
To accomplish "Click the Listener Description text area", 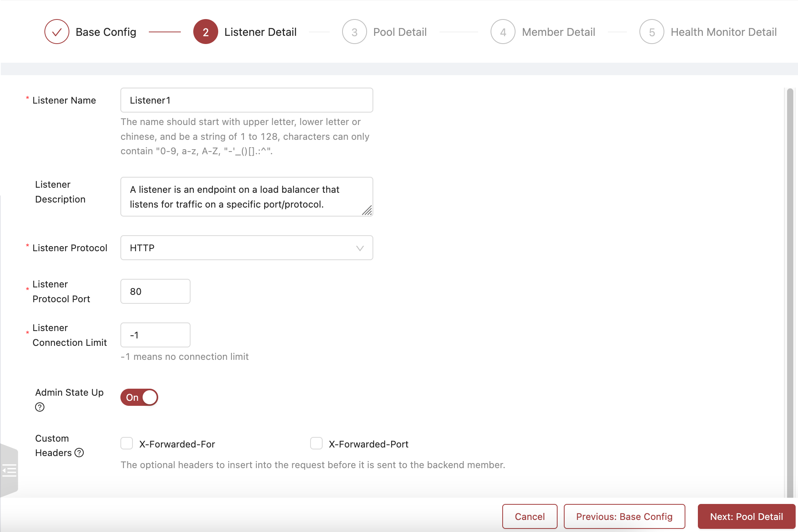I will coord(247,197).
